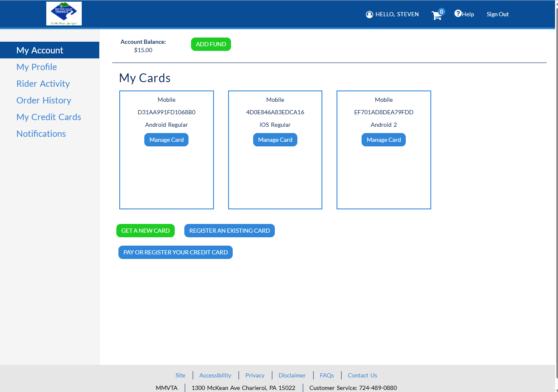Open Notifications in the sidebar
The image size is (558, 392).
tap(41, 134)
